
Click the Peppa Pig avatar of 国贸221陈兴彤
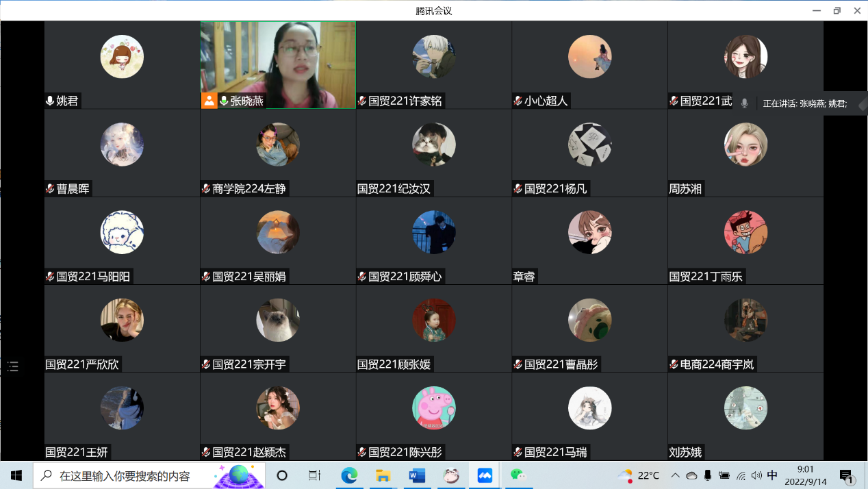(434, 407)
